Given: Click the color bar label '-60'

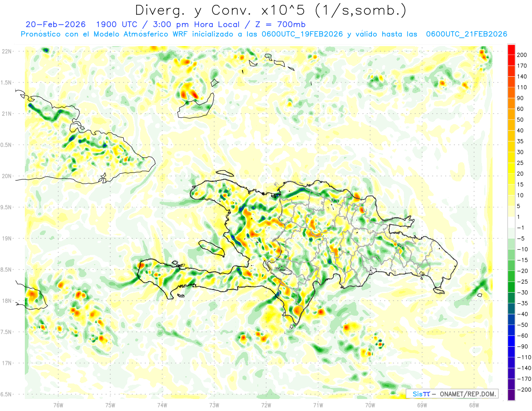Looking at the screenshot, I should (523, 336).
